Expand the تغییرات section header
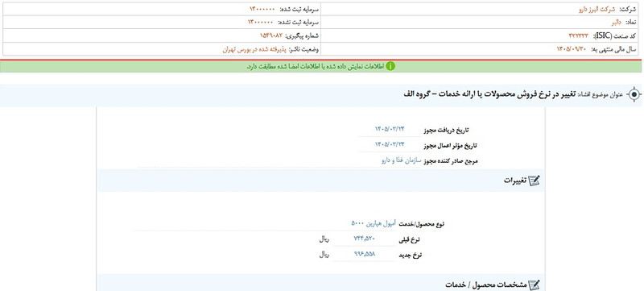The width and height of the screenshot is (644, 291). tap(321, 181)
